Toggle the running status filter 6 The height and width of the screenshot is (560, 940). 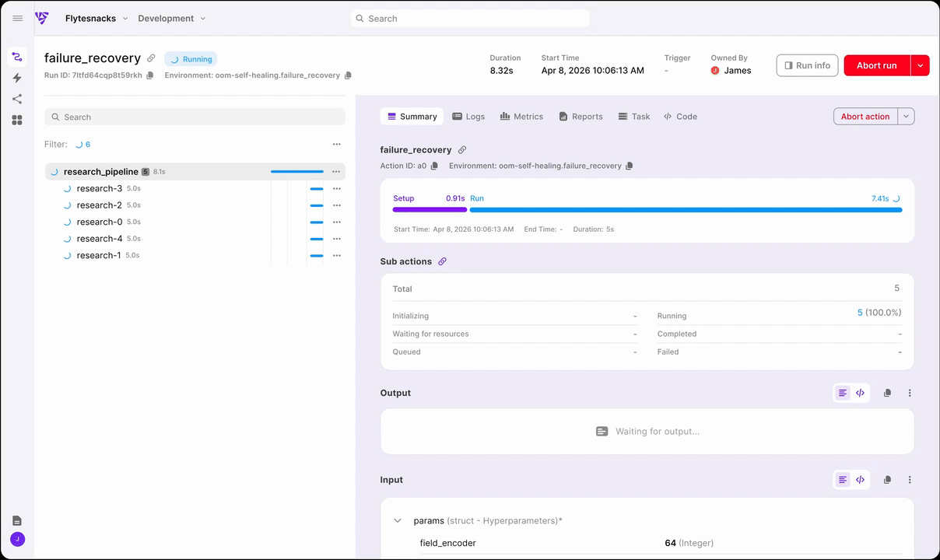(x=82, y=144)
